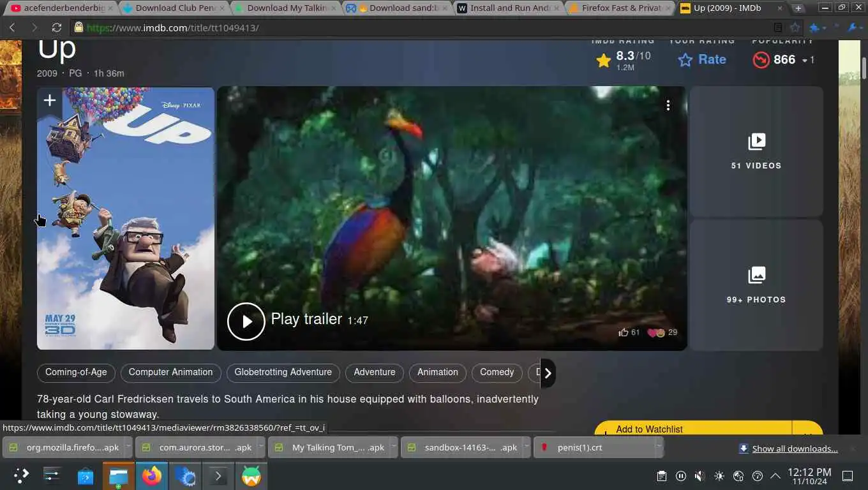Open Konsole terminal from taskbar
868x490 pixels.
pos(218,476)
